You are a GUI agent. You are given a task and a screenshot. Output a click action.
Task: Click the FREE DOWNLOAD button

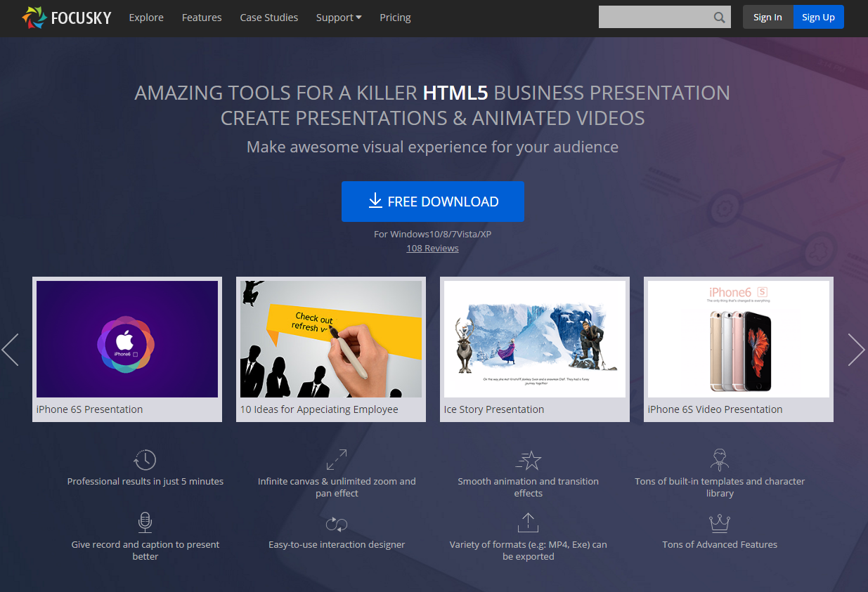[433, 202]
